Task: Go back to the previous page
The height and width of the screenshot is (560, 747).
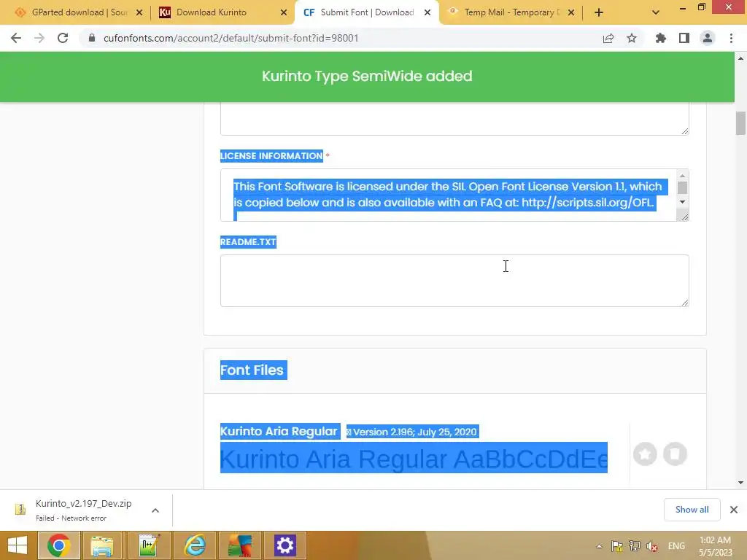Action: (16, 38)
